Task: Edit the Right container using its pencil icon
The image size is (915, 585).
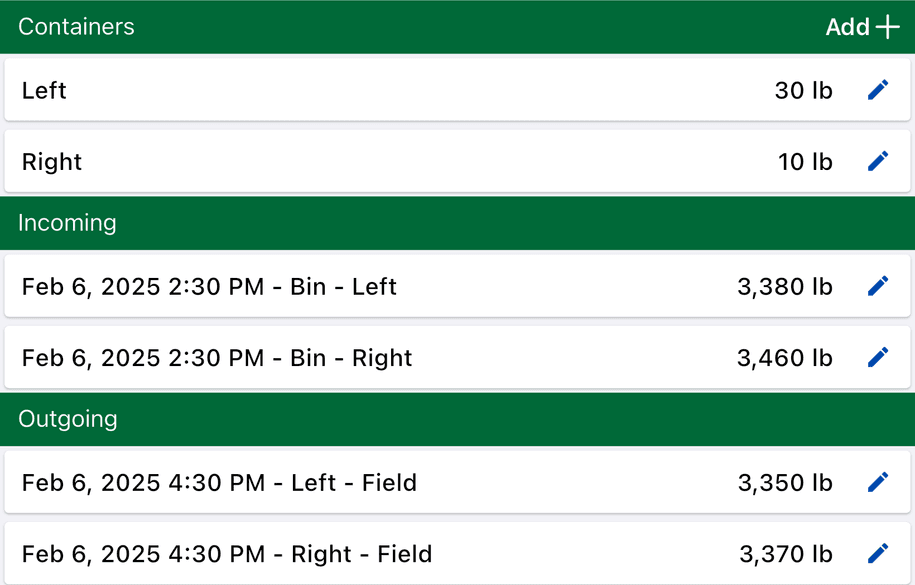Action: tap(878, 162)
